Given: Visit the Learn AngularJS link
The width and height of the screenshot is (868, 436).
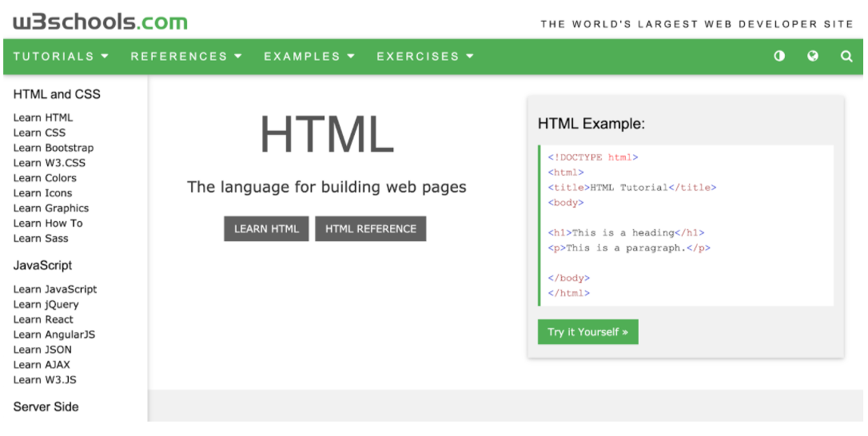Looking at the screenshot, I should click(54, 335).
